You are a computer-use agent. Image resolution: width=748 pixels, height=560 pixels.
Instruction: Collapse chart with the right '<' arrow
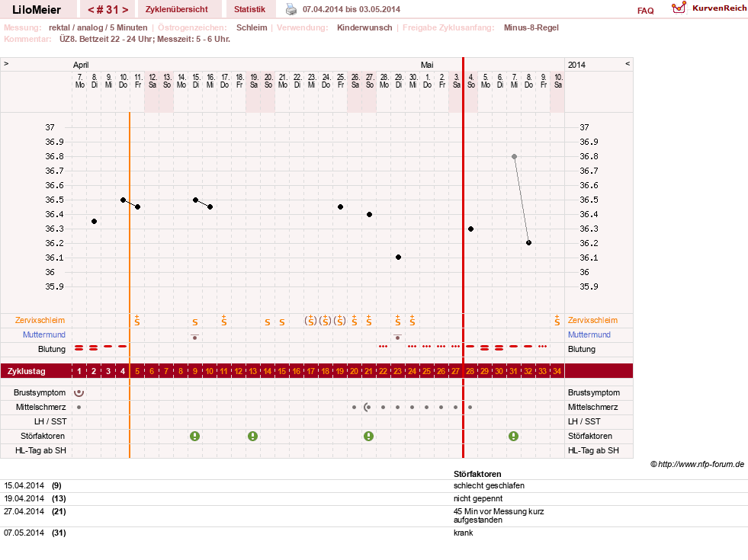(x=628, y=63)
